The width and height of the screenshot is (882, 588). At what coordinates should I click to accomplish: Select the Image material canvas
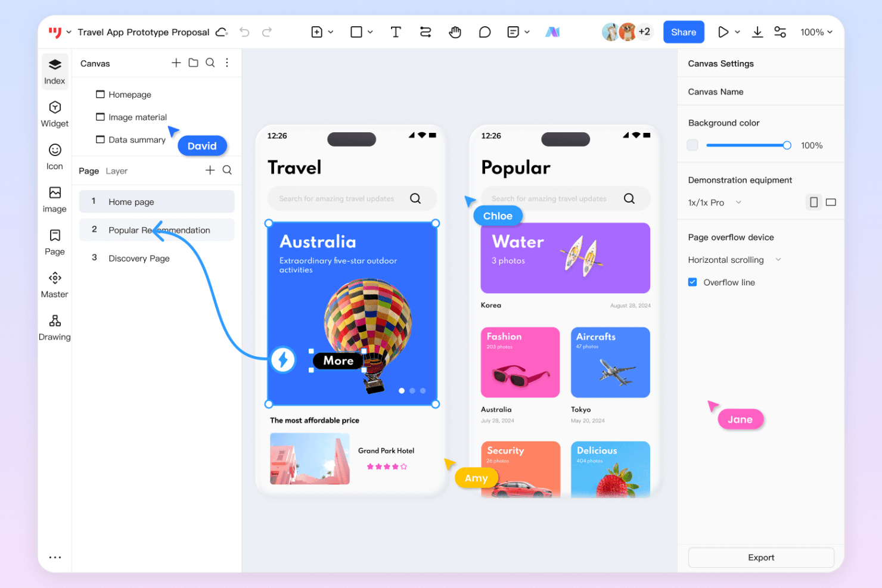pos(132,117)
